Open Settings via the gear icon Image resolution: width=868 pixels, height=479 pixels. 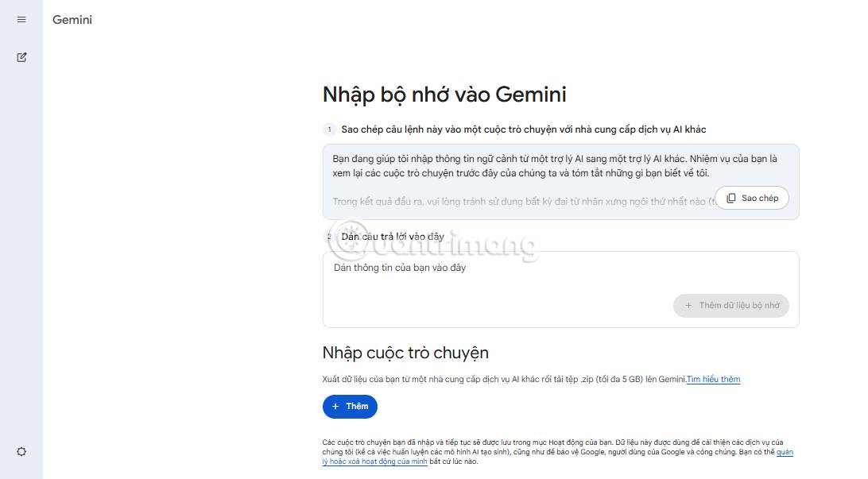tap(21, 451)
